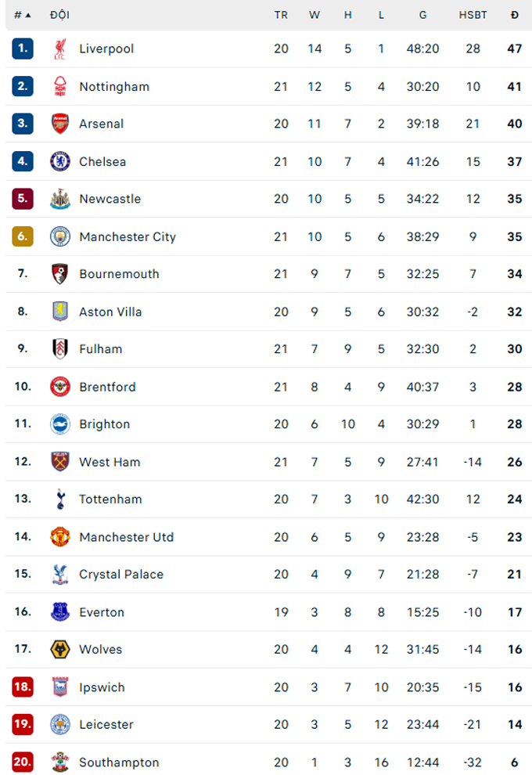Click the red rank 20 relegation badge
The width and height of the screenshot is (532, 775).
click(x=23, y=762)
